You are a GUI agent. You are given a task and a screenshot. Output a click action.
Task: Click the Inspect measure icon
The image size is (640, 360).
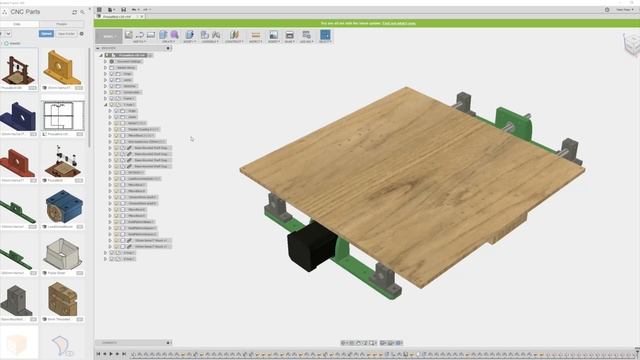click(x=256, y=35)
